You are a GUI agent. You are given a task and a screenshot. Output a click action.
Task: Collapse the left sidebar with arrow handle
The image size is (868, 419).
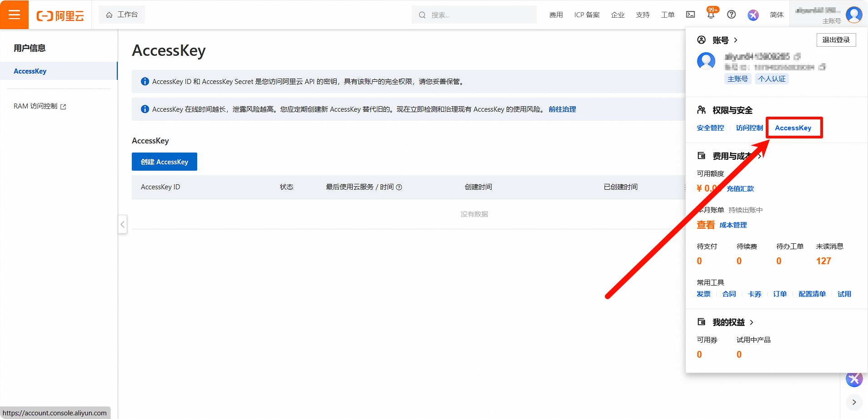point(122,224)
